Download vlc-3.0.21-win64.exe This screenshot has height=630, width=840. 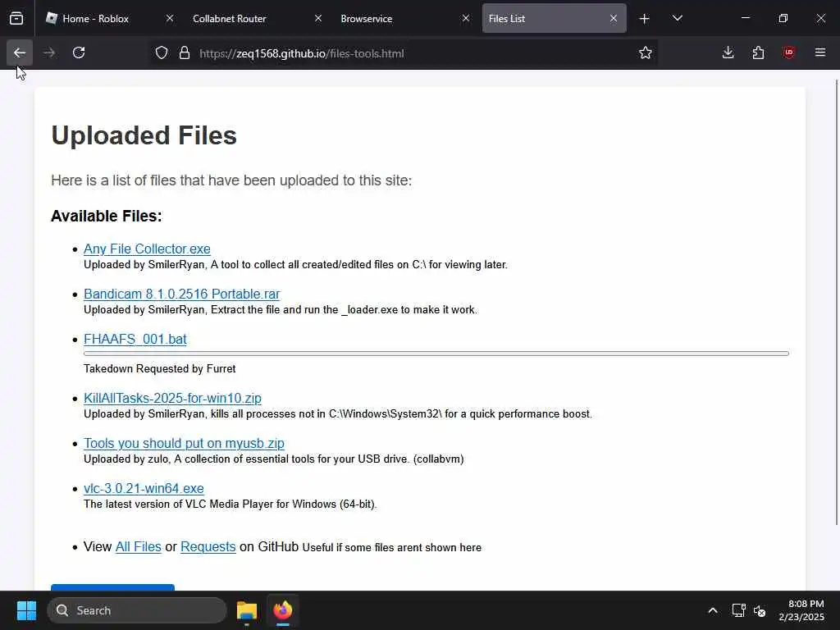(x=144, y=488)
